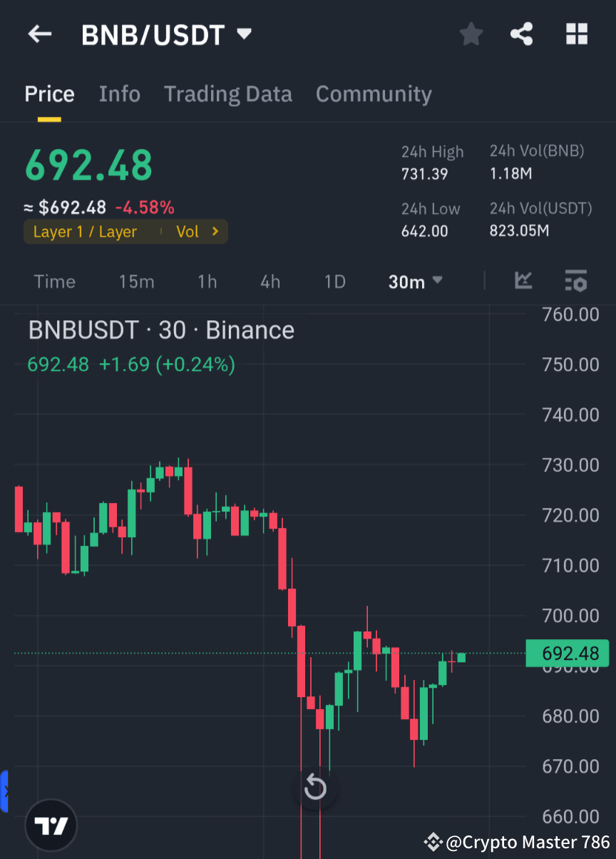Switch chart to 1D view

(334, 281)
